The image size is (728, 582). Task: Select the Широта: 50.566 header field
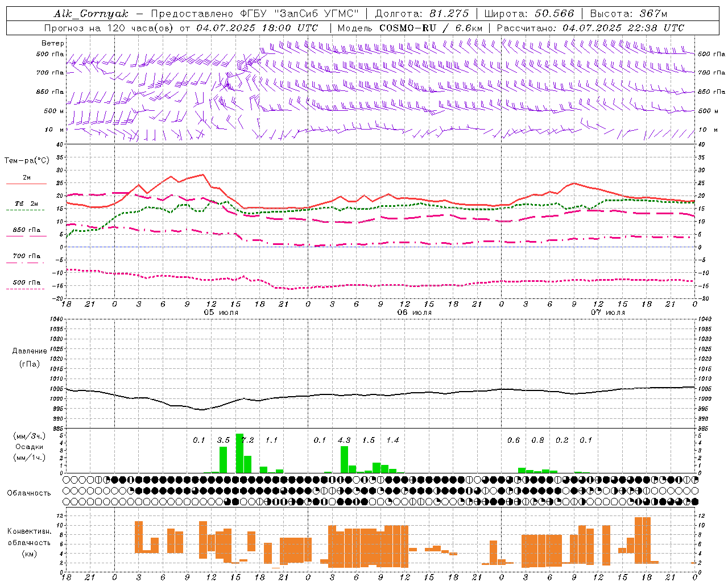coord(530,14)
